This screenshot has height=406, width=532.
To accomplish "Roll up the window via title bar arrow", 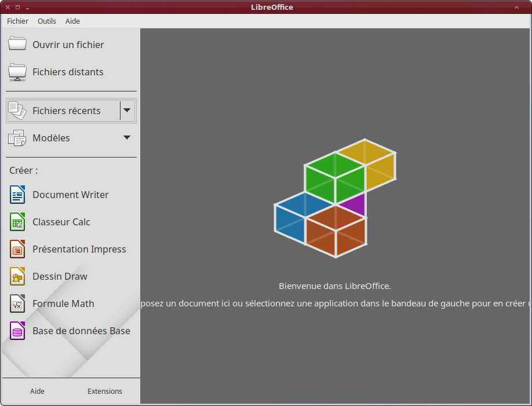I will [x=516, y=7].
